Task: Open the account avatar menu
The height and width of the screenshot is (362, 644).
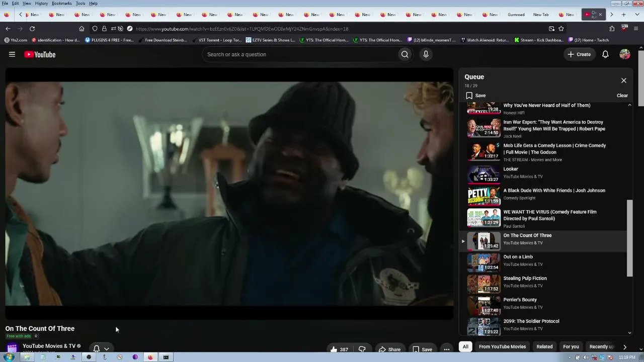Action: point(625,54)
